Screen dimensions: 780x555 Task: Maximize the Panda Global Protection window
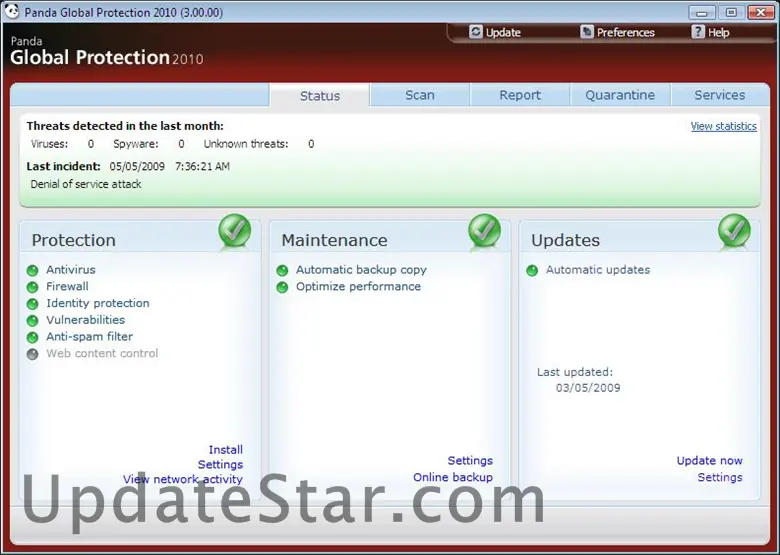click(x=731, y=12)
